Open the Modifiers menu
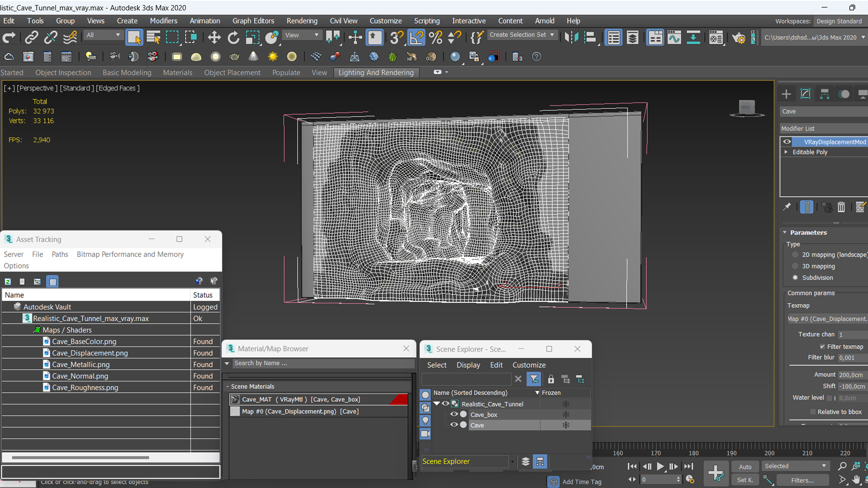Image resolution: width=868 pixels, height=488 pixels. 164,21
